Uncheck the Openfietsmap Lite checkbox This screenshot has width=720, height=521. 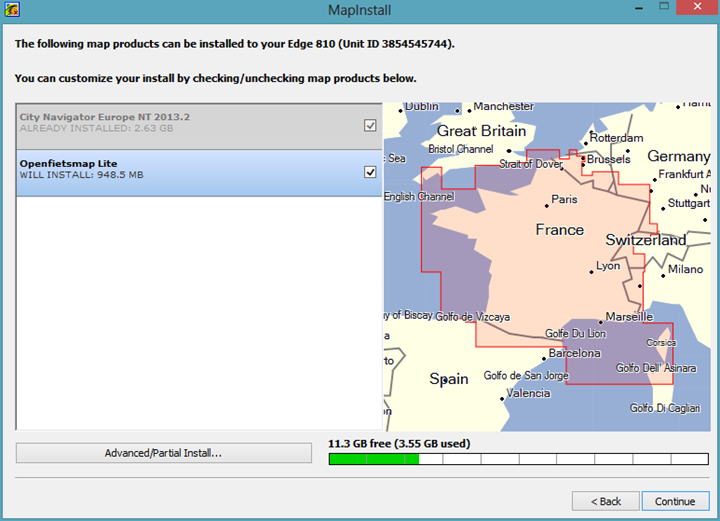click(370, 172)
